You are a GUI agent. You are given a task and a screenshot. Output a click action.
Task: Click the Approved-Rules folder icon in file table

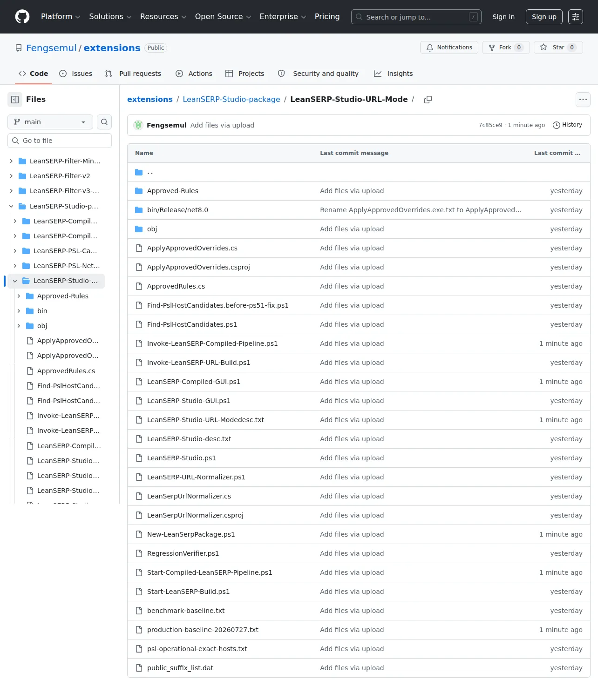[x=139, y=191]
